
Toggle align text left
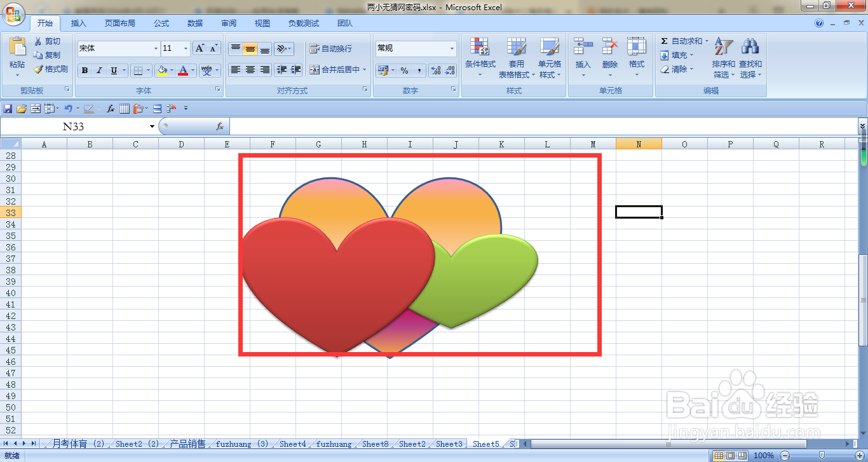pos(236,70)
